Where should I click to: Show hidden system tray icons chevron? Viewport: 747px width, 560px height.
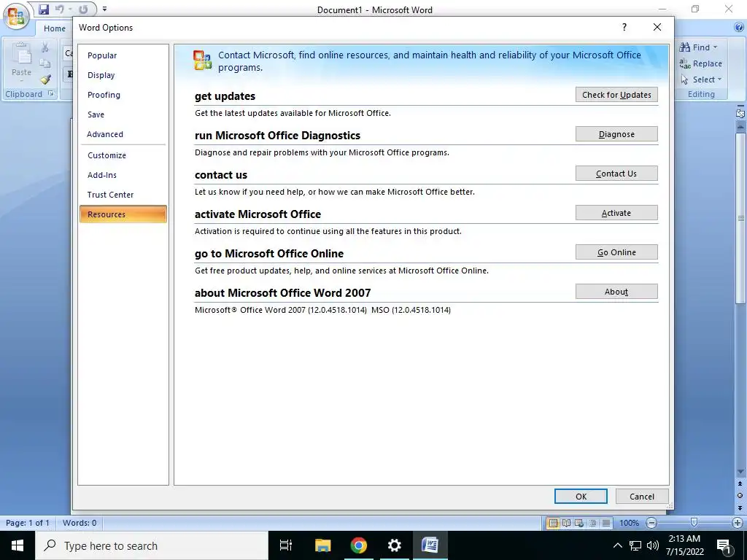[617, 545]
